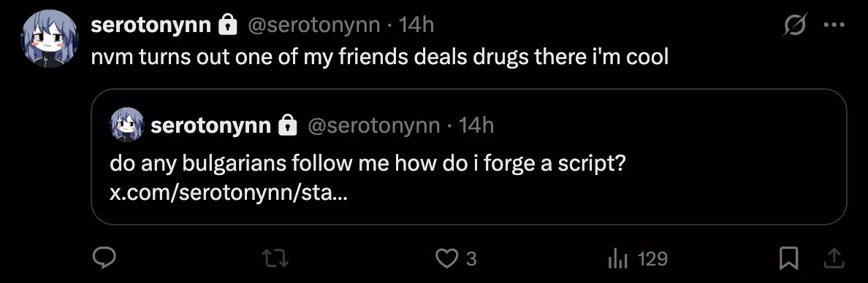The height and width of the screenshot is (283, 868).
Task: Click the like count number 3
Action: coord(471,259)
